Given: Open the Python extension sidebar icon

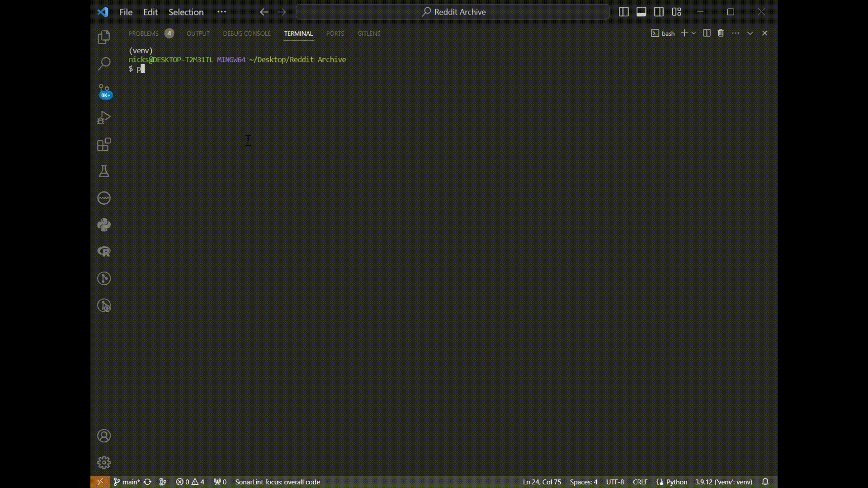Looking at the screenshot, I should (104, 225).
